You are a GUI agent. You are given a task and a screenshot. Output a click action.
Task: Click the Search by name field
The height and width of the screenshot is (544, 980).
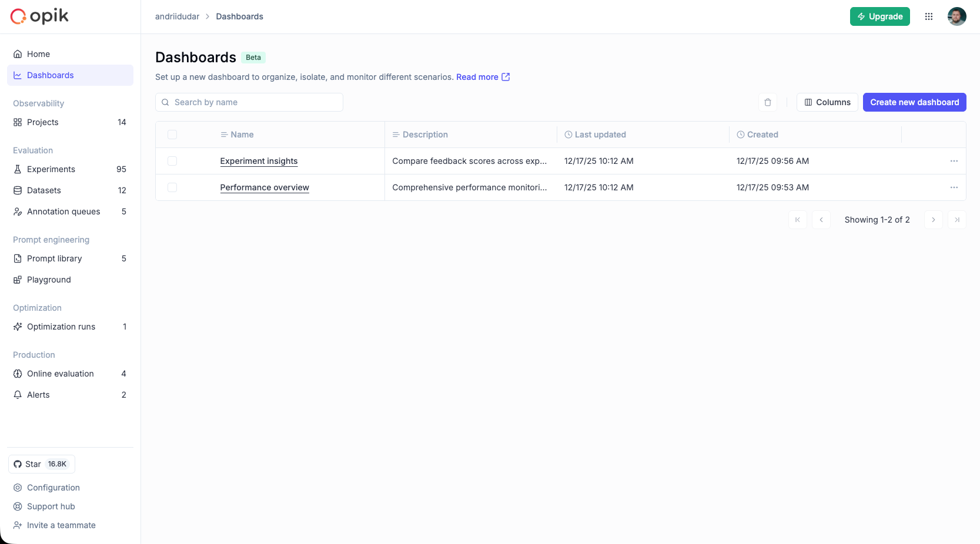click(249, 102)
